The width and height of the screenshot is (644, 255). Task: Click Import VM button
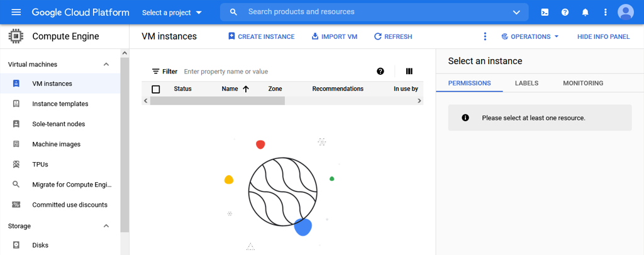coord(335,36)
